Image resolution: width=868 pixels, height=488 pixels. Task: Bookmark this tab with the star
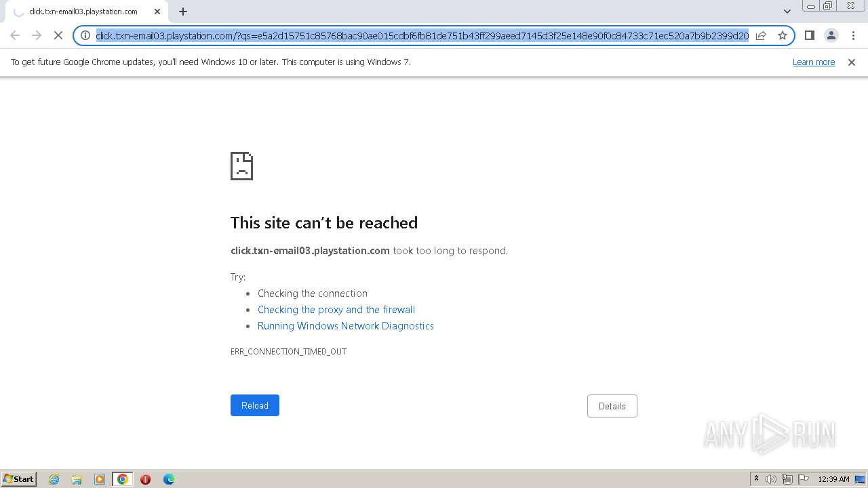click(783, 35)
